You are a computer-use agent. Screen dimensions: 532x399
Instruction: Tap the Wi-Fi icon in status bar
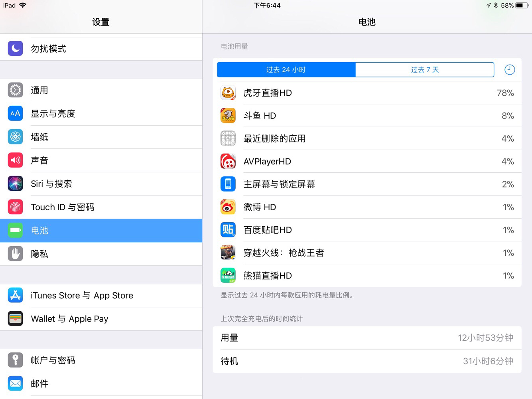(x=23, y=5)
